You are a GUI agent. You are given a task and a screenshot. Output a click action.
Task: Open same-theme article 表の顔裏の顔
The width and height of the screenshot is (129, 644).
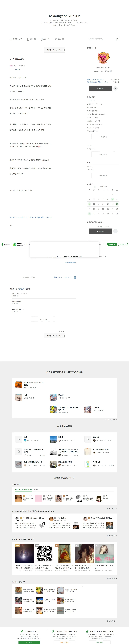(x=16, y=301)
